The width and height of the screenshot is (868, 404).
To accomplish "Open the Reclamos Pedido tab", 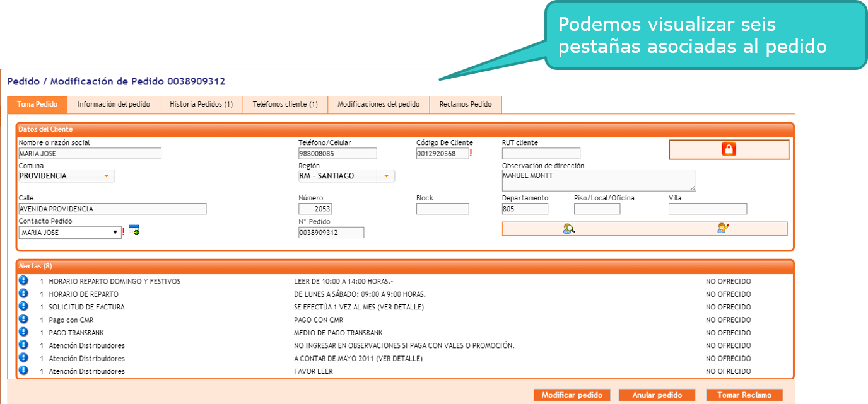I will [466, 105].
